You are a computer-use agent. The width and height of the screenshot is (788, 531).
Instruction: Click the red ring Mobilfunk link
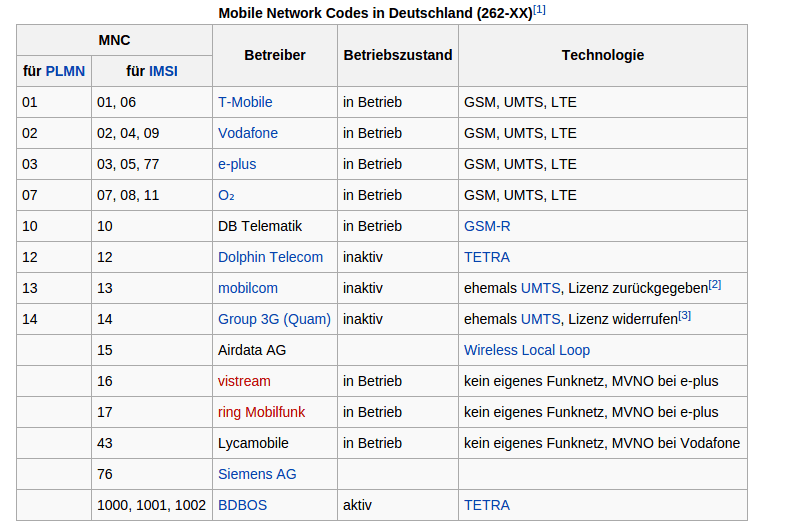click(x=261, y=412)
